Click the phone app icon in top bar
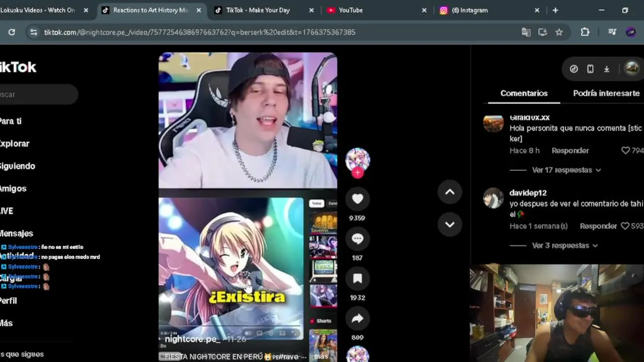Image resolution: width=644 pixels, height=362 pixels. pyautogui.click(x=590, y=69)
